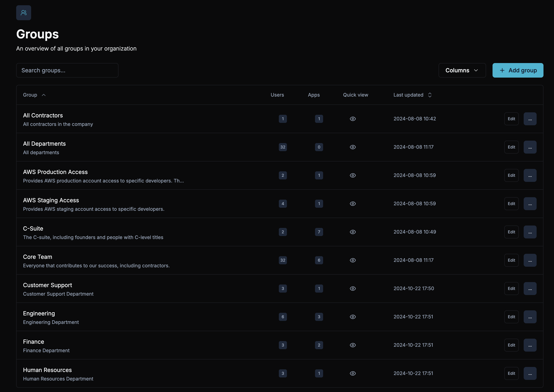Open more actions menu for All Departments

click(530, 147)
